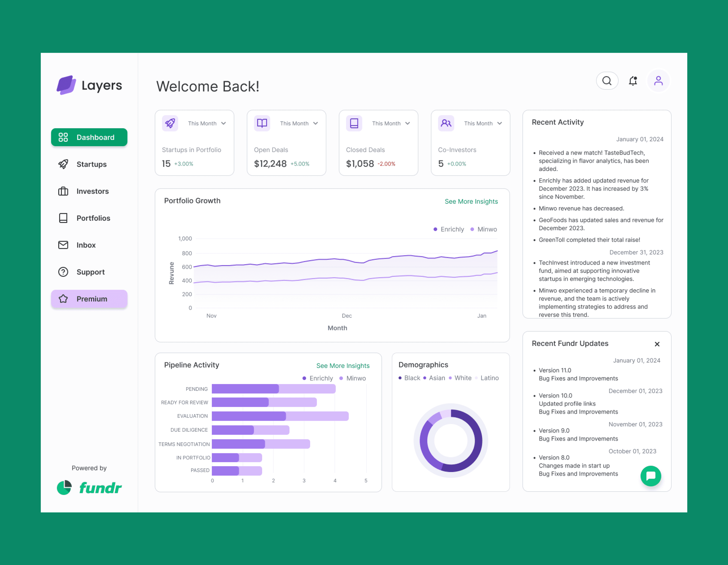Click the fundr logo in sidebar
The height and width of the screenshot is (565, 728).
pos(89,488)
